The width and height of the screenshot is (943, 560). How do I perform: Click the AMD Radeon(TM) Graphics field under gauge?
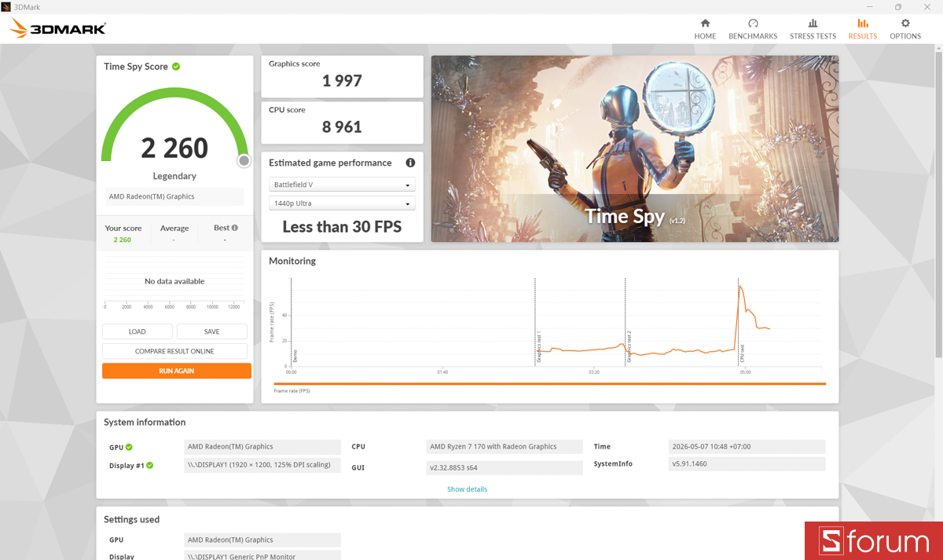[174, 196]
